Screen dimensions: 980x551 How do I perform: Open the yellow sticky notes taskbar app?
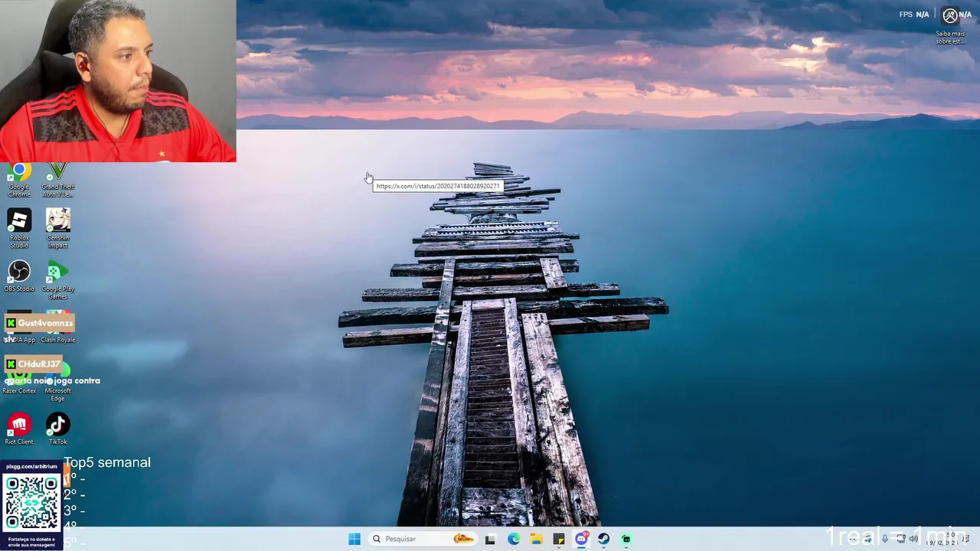[x=559, y=539]
